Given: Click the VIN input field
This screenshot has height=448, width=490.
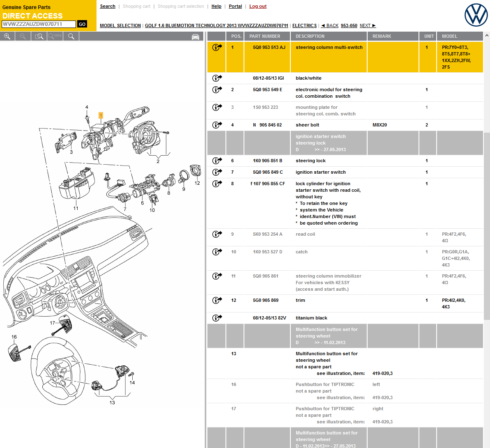Looking at the screenshot, I should tap(39, 24).
